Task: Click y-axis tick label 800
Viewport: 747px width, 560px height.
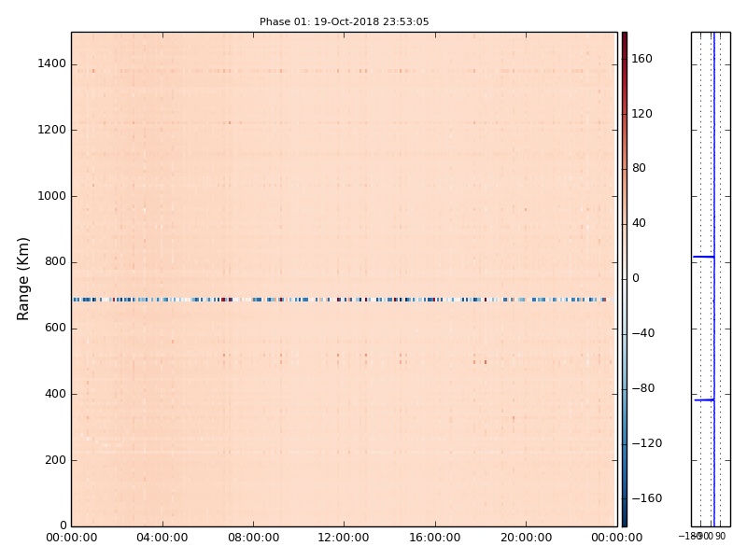Action: pos(55,262)
